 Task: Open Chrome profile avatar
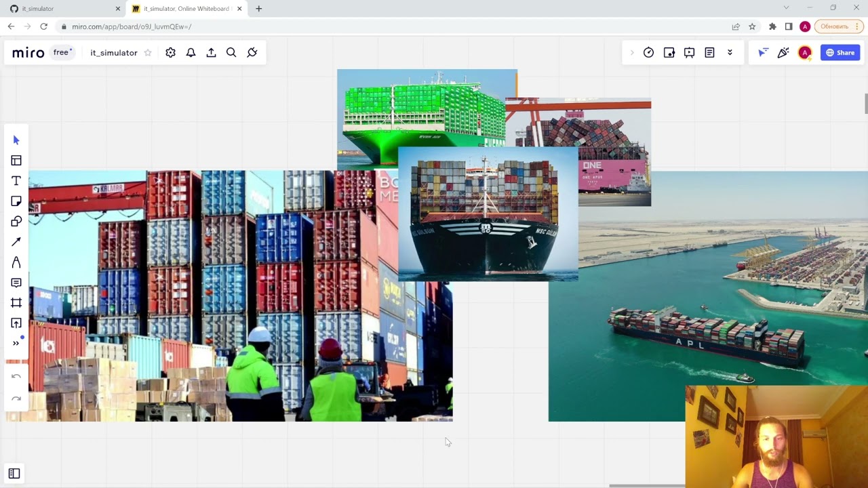pyautogui.click(x=805, y=26)
